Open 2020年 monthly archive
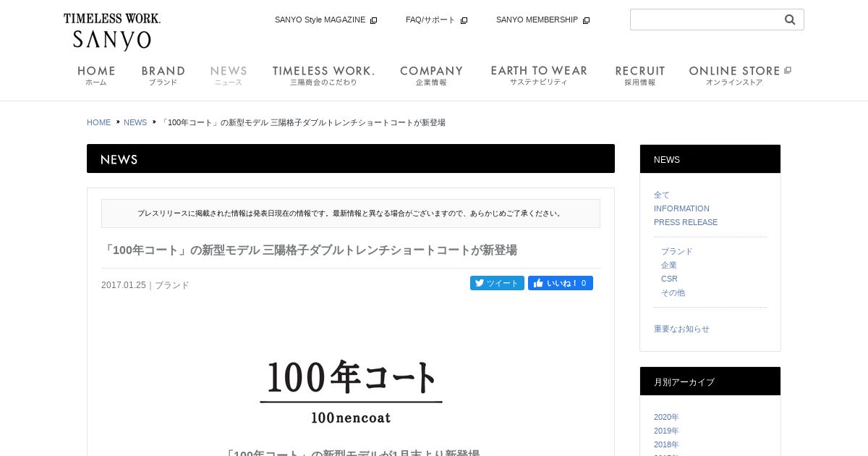The width and height of the screenshot is (868, 456). (666, 417)
